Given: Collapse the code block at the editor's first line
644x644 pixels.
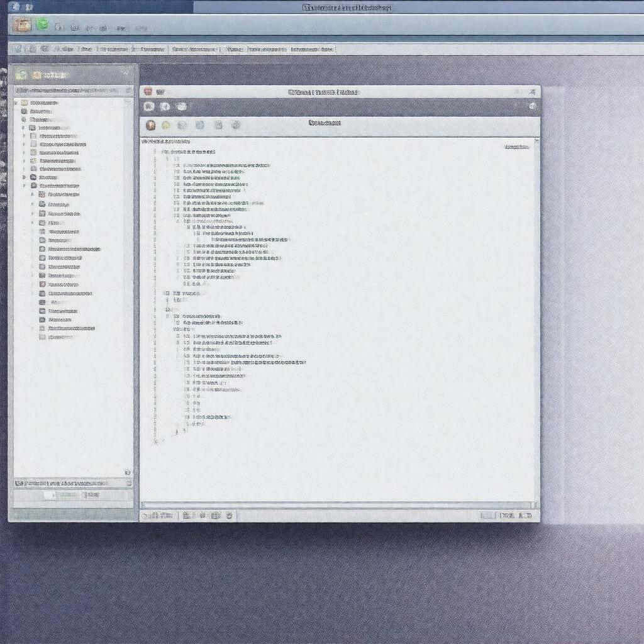Looking at the screenshot, I should (x=155, y=152).
